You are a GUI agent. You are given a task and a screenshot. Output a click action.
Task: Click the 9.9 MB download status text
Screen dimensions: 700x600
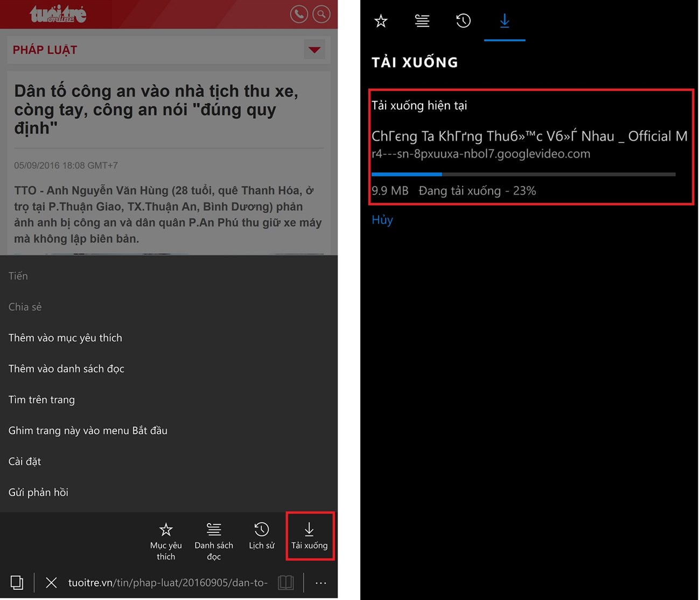click(454, 191)
